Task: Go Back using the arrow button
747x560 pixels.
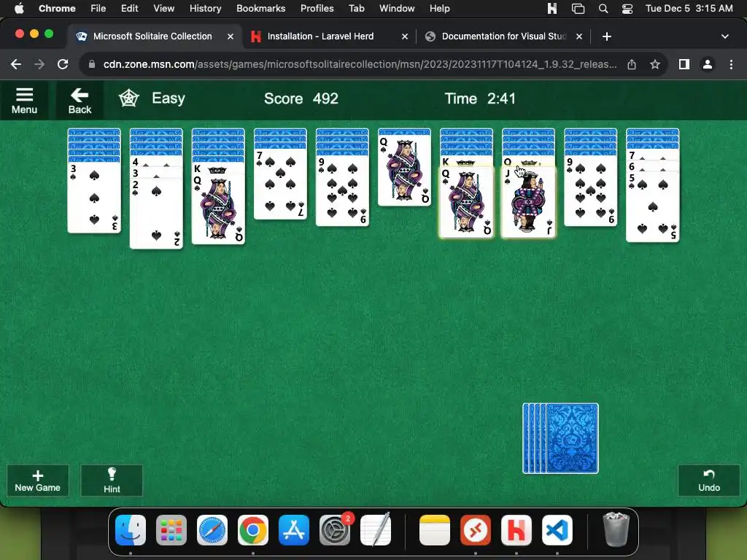Action: coord(80,101)
